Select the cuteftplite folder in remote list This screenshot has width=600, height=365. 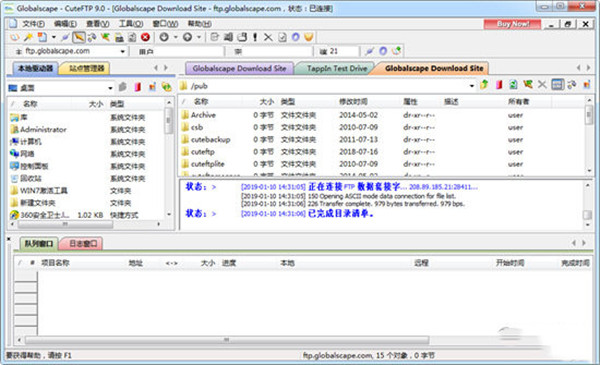pos(208,164)
